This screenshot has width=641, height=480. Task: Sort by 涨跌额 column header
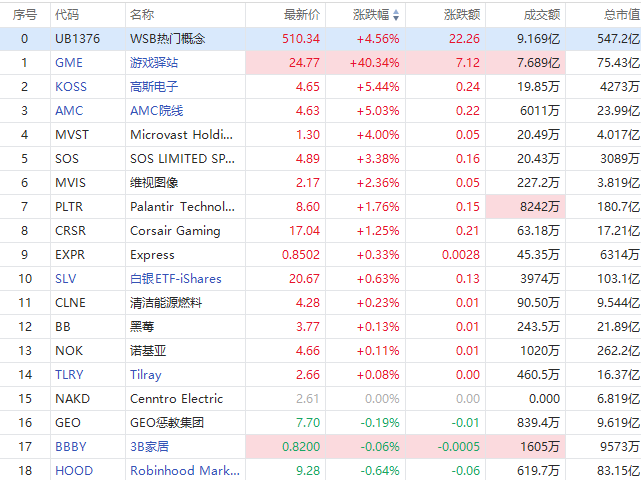tap(462, 15)
